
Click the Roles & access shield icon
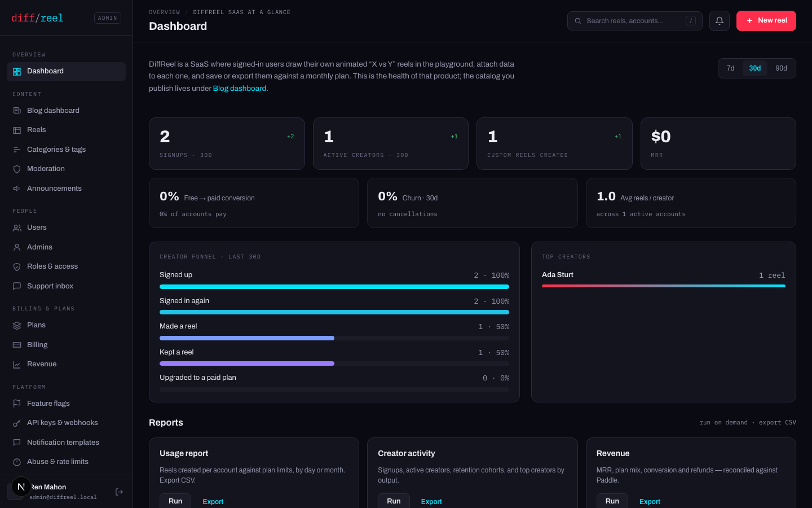tap(17, 266)
